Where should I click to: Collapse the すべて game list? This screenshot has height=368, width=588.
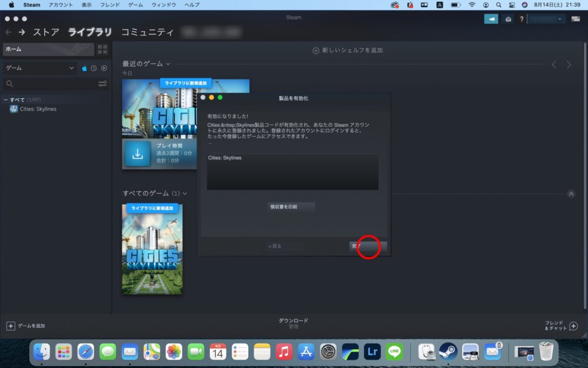6,100
